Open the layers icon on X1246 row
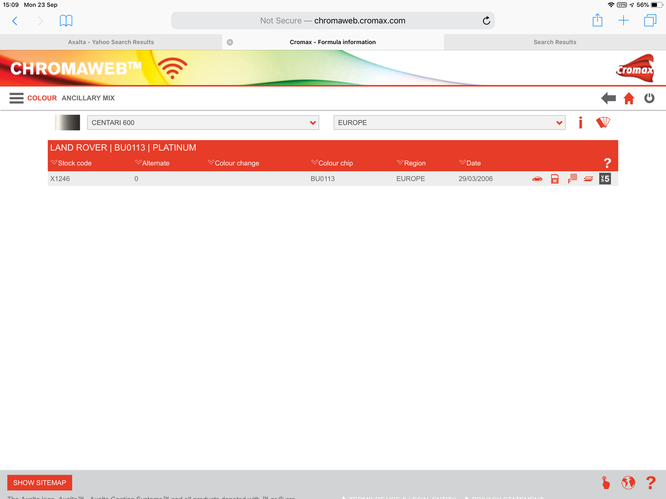 pos(588,179)
